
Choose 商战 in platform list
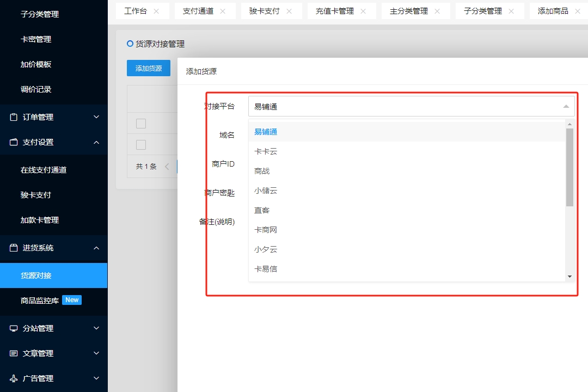pos(407,171)
